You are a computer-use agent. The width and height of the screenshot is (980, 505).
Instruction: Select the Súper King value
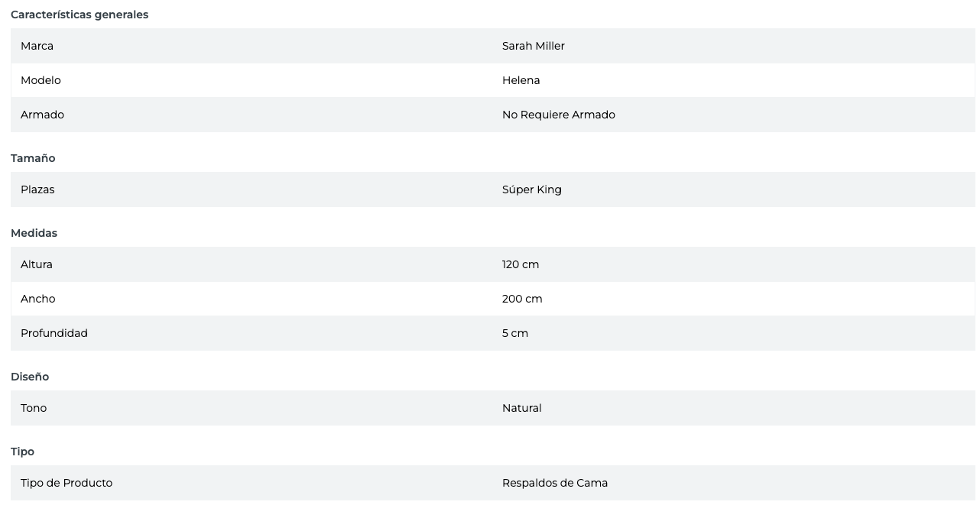pos(531,189)
